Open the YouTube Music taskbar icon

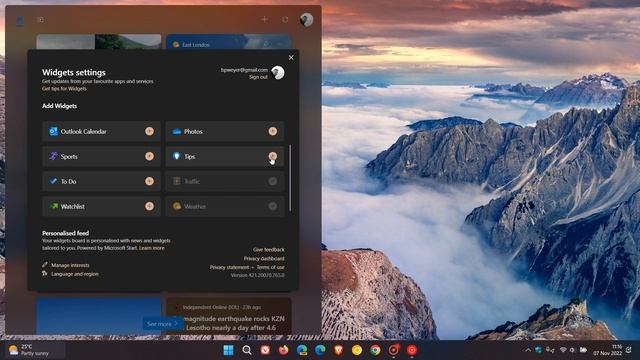click(412, 350)
